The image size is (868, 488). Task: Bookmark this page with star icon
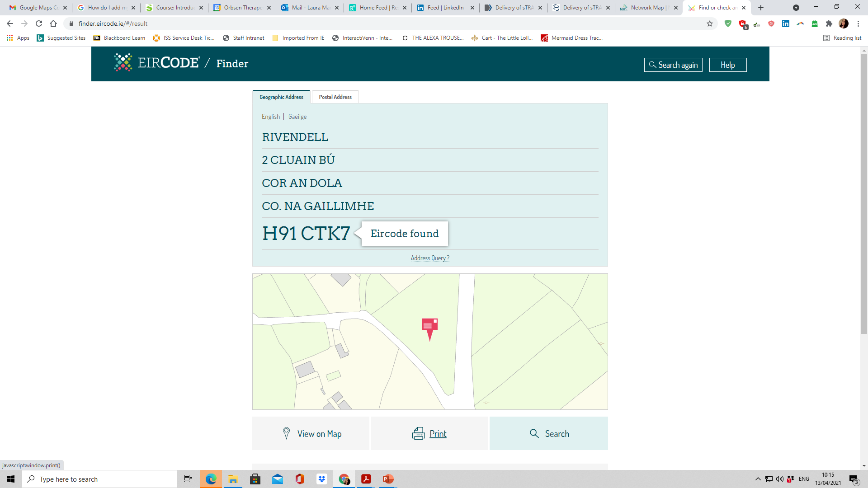click(x=710, y=23)
